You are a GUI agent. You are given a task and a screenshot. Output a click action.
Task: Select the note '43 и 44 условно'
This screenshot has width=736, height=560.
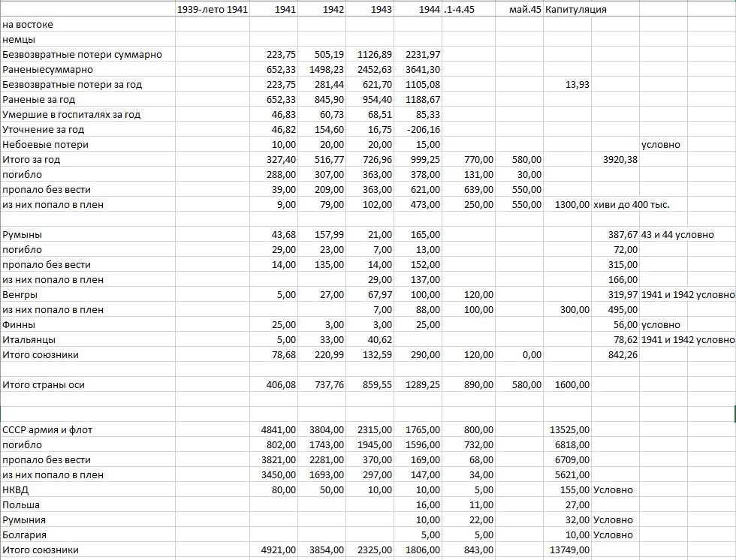pos(677,234)
